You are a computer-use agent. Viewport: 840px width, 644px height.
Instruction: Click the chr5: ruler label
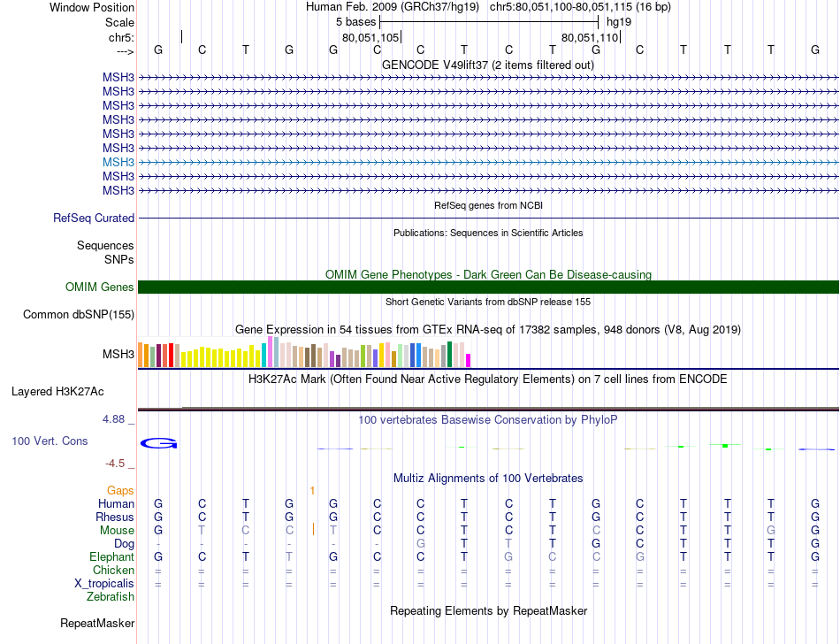tap(122, 37)
